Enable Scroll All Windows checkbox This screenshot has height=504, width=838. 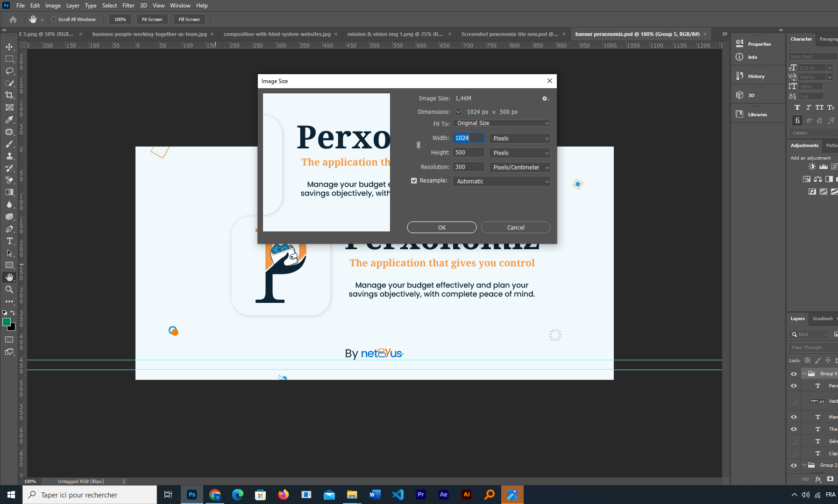pos(54,19)
